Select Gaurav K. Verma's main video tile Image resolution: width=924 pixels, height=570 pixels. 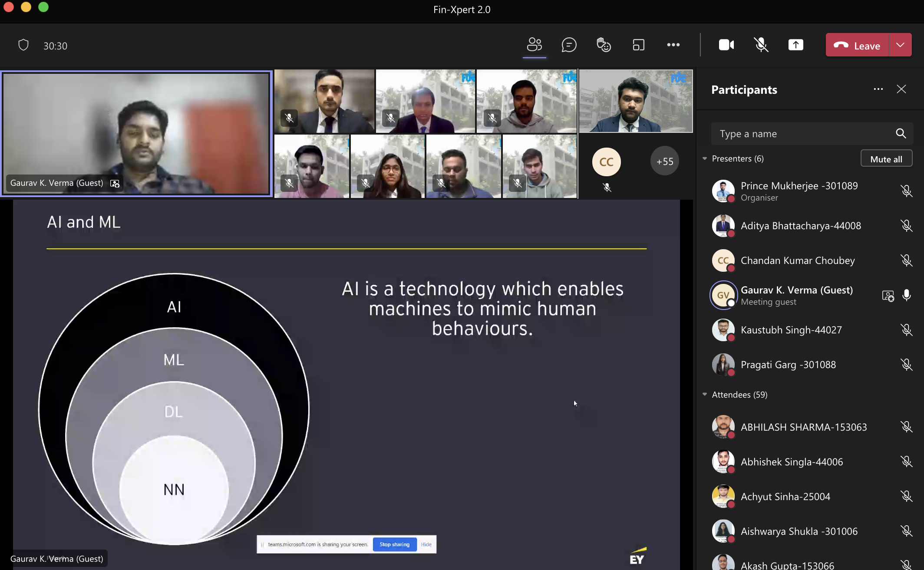coord(136,133)
